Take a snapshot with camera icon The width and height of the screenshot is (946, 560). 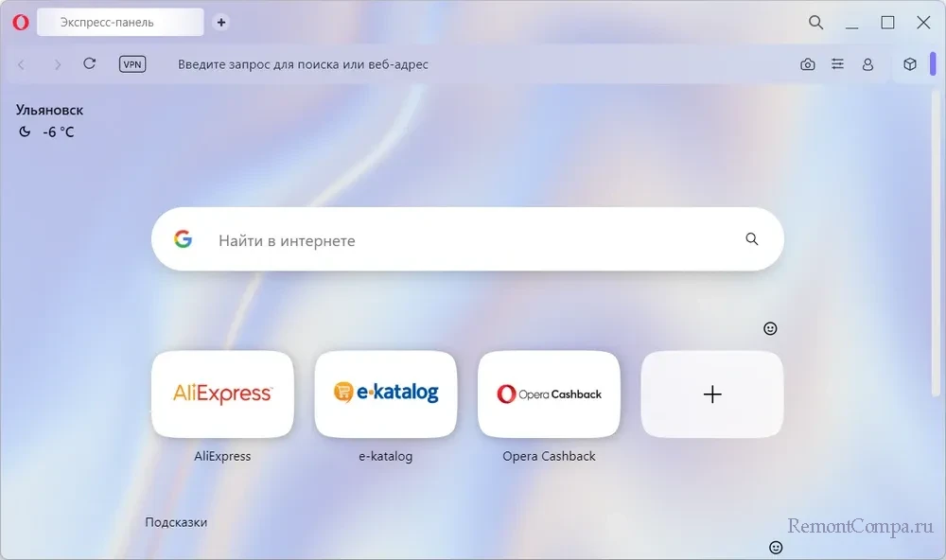point(807,64)
